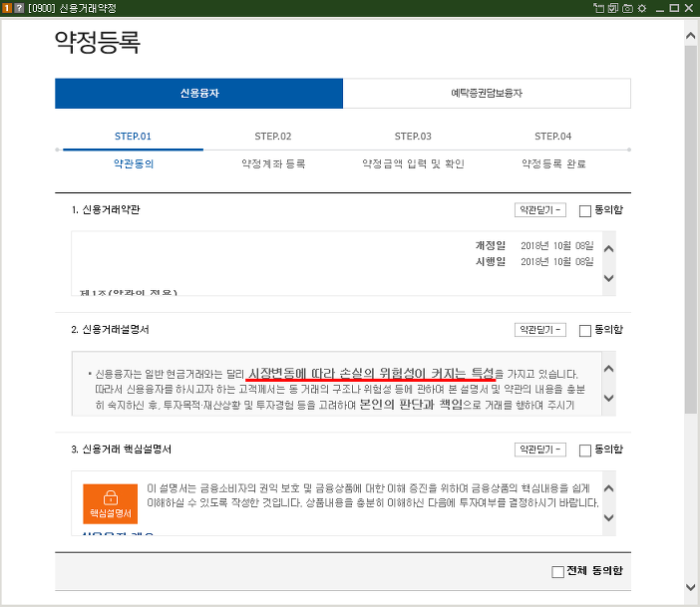The height and width of the screenshot is (607, 700).
Task: Click the 개정일 date 2018년 10월 08일
Action: (x=556, y=246)
